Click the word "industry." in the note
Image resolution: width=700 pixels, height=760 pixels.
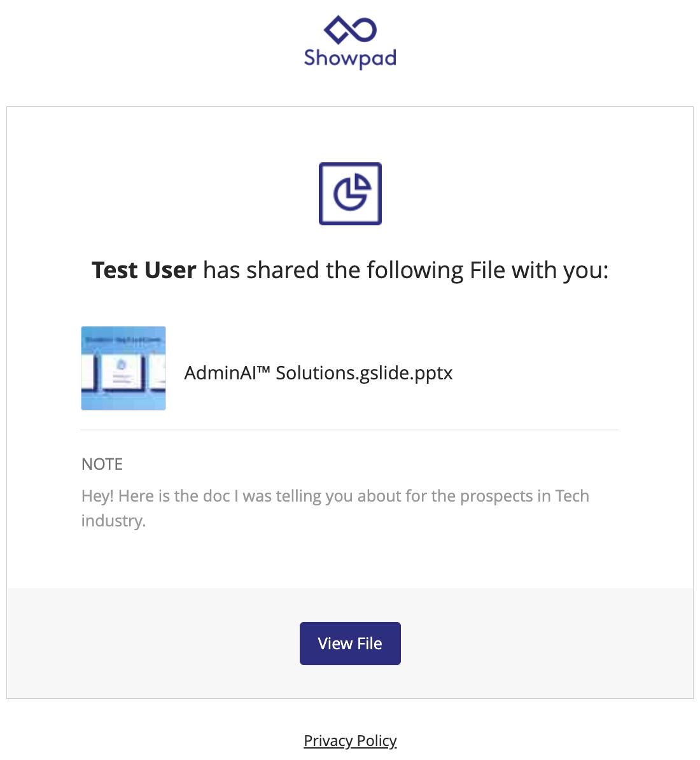point(113,521)
